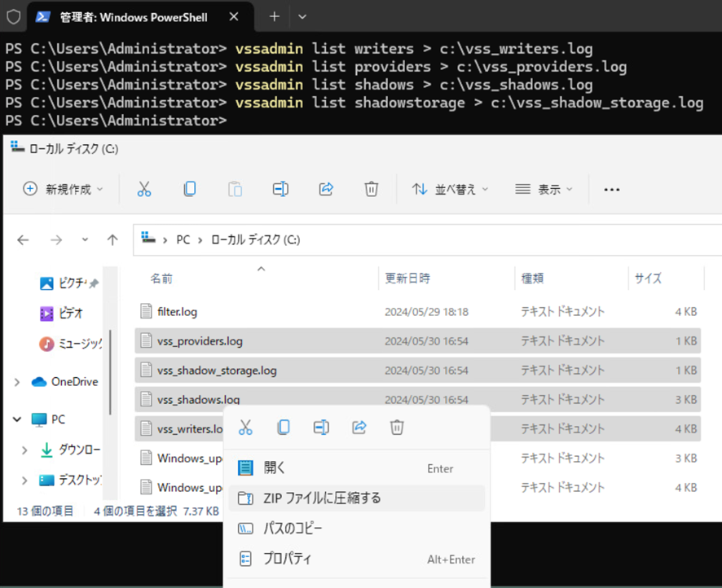
Task: Open ピクチャ in navigation pane
Action: [x=69, y=283]
